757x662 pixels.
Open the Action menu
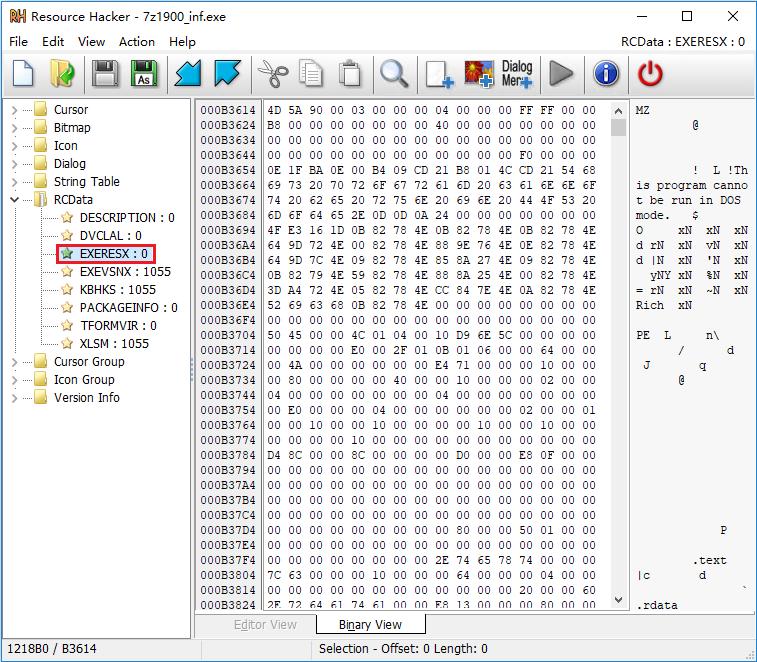tap(137, 42)
